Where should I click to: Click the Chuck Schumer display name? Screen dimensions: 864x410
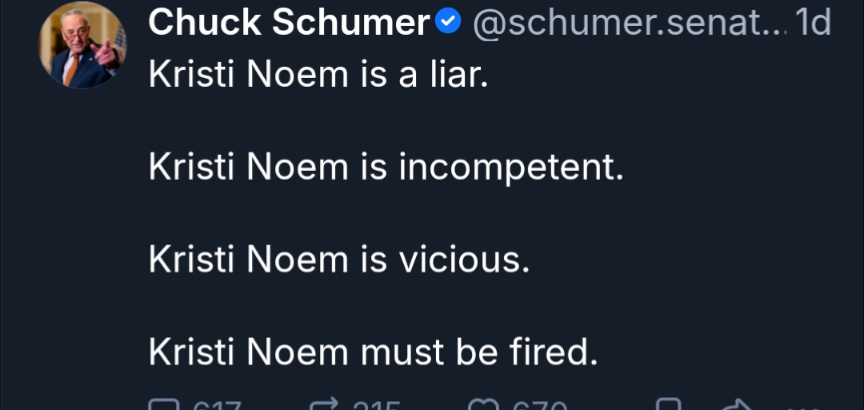[289, 23]
